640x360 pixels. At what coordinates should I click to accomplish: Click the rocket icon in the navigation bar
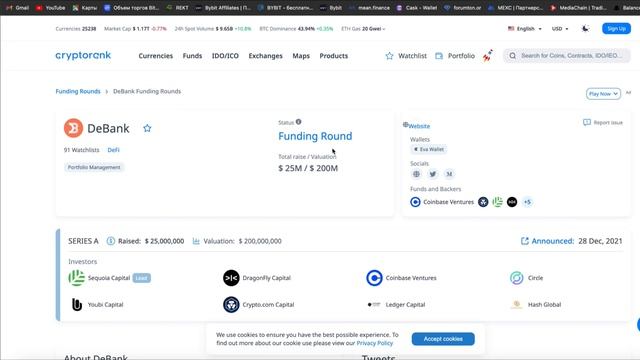488,56
